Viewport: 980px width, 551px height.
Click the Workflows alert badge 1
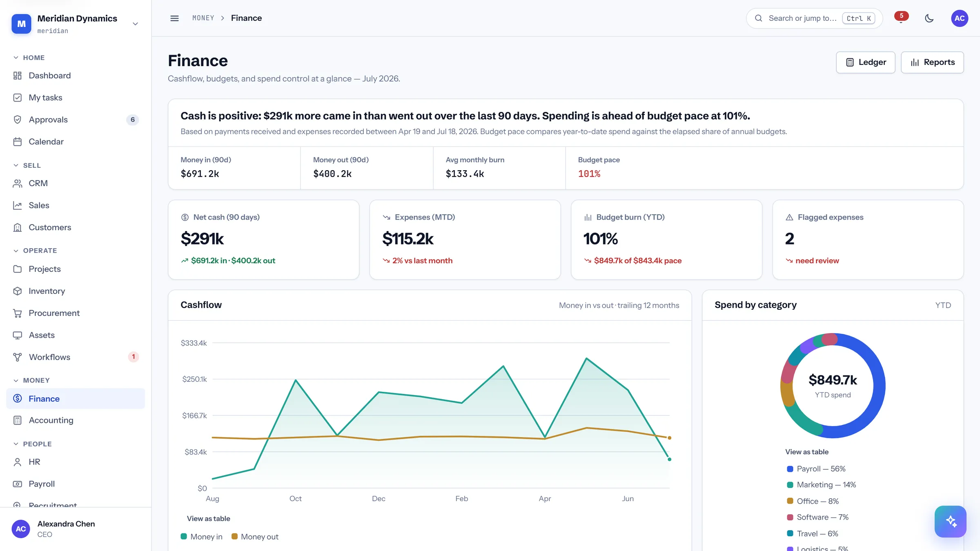(x=134, y=357)
